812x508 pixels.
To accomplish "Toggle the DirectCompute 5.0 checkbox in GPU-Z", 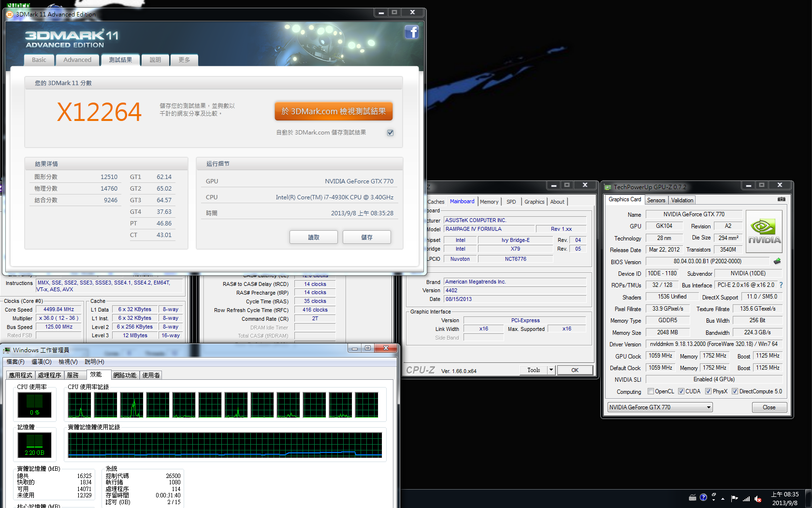I will tap(735, 391).
